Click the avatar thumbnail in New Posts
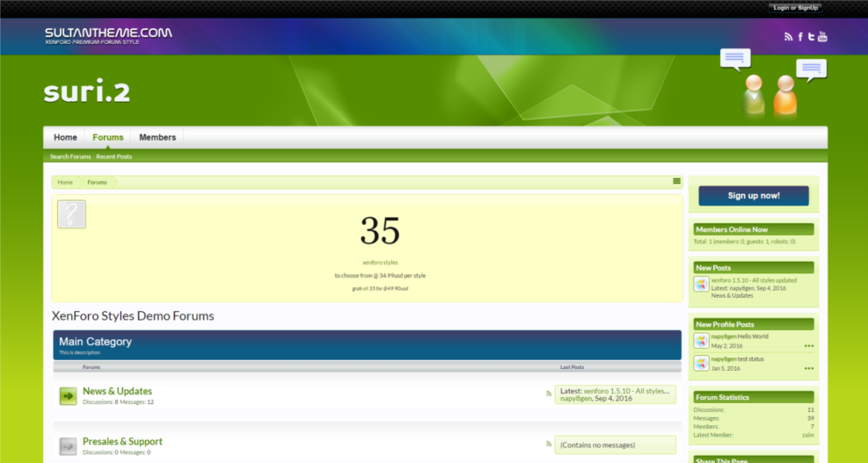This screenshot has height=463, width=868. (x=701, y=284)
